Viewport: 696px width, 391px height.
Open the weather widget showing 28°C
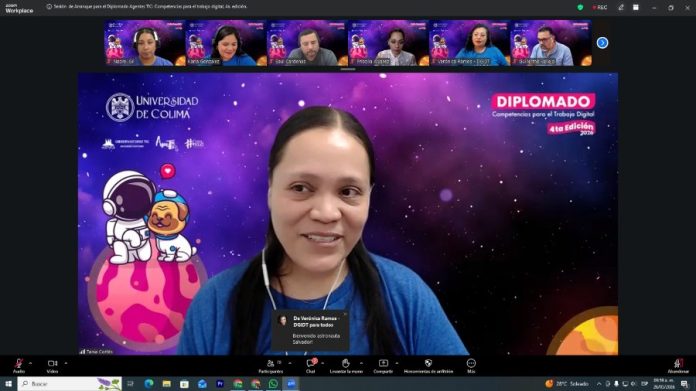tap(567, 384)
